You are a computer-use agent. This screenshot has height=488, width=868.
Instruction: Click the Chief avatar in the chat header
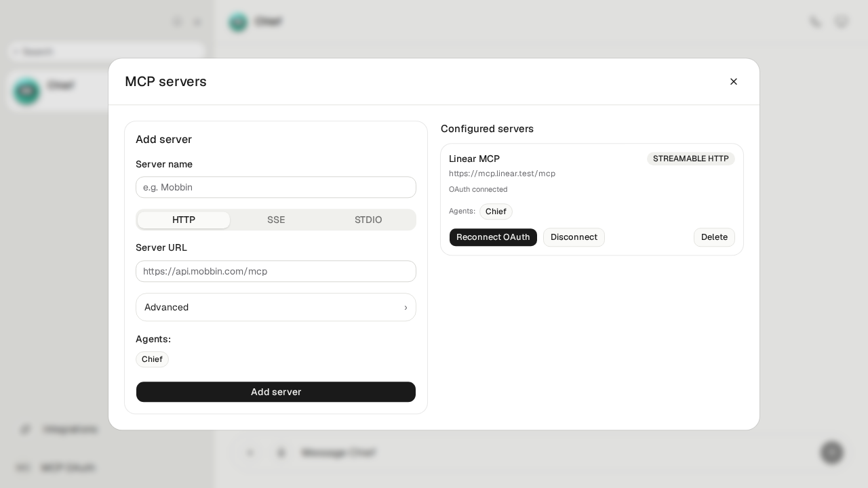point(238,22)
